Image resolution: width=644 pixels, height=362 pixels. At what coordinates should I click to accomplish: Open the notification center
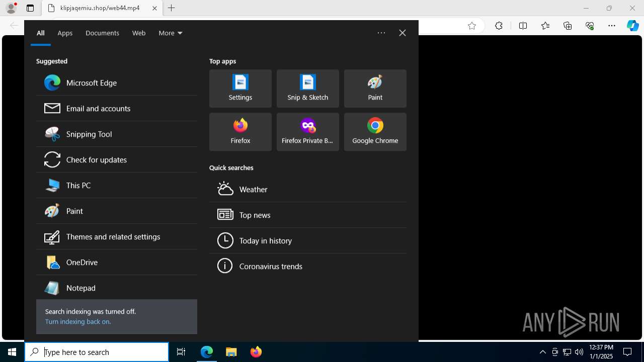pos(627,352)
